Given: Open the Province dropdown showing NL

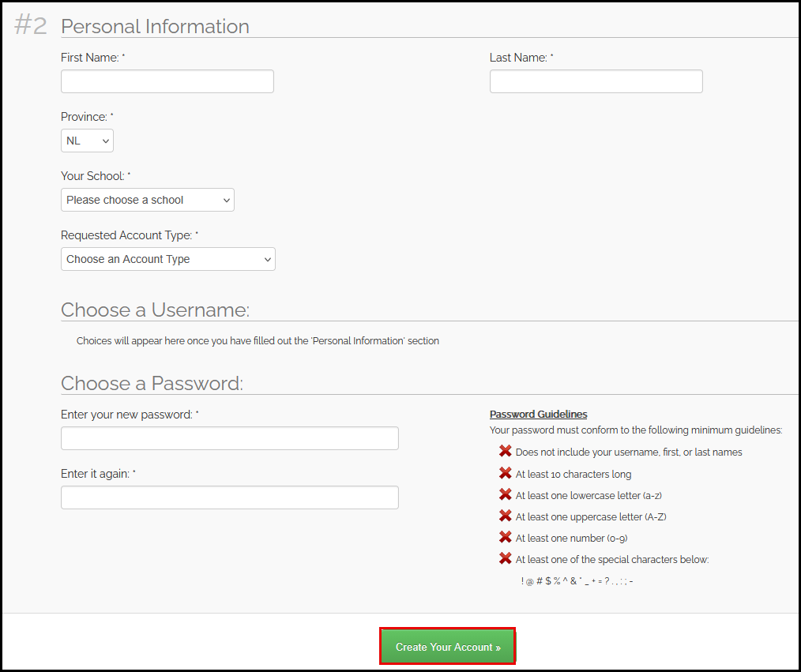Looking at the screenshot, I should click(87, 140).
